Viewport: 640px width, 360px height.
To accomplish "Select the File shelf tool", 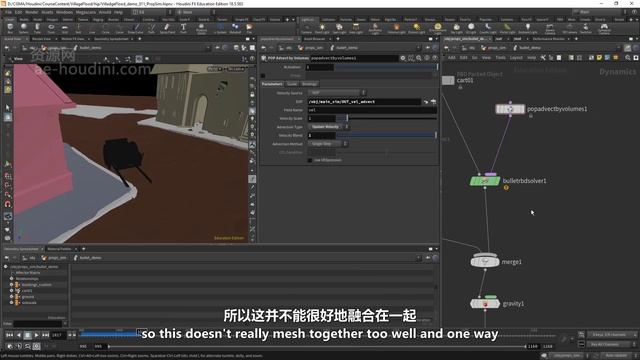I will tap(249, 28).
